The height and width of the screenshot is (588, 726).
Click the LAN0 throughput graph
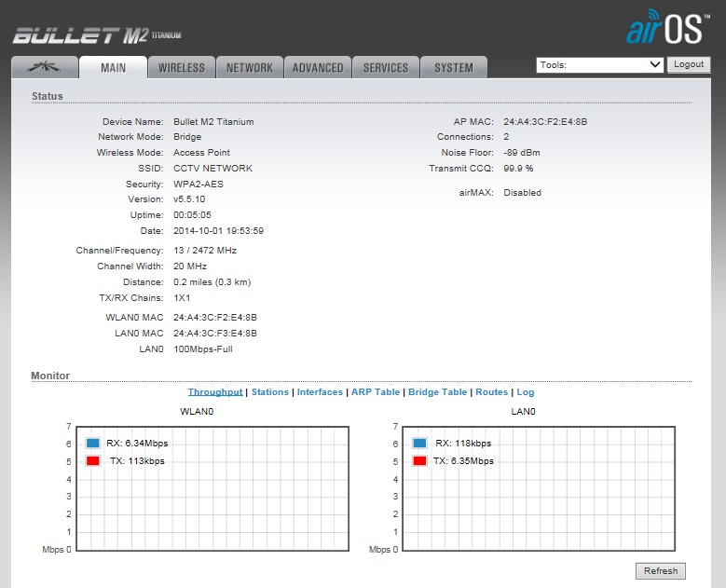tap(539, 488)
